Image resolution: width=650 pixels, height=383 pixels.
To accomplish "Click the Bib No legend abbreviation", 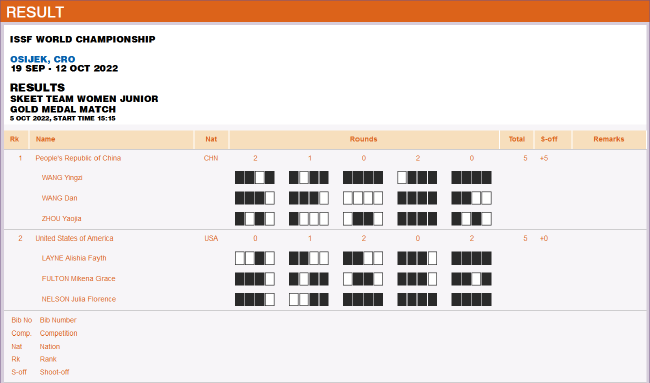I will point(22,320).
